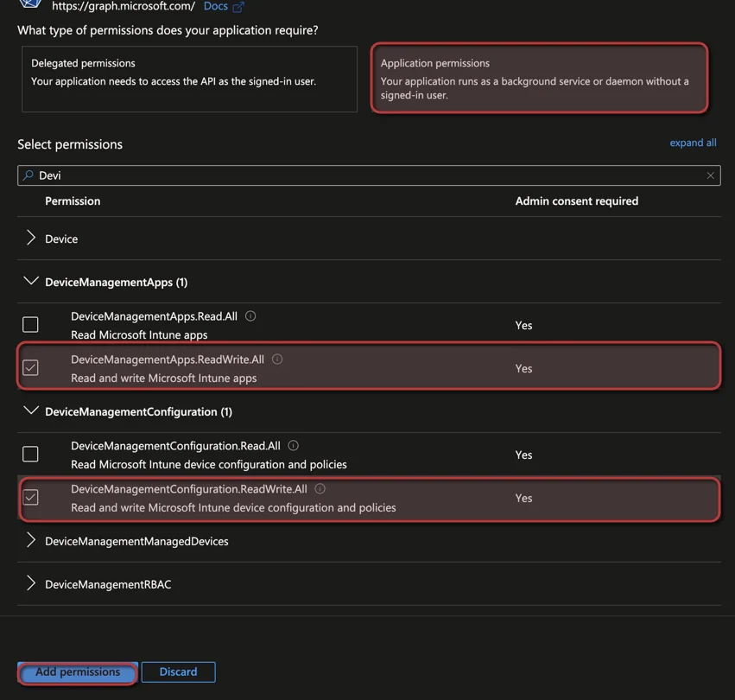Click 'Read Microsoft Intune device configuration and policies' text
Image resolution: width=735 pixels, height=700 pixels.
[209, 464]
